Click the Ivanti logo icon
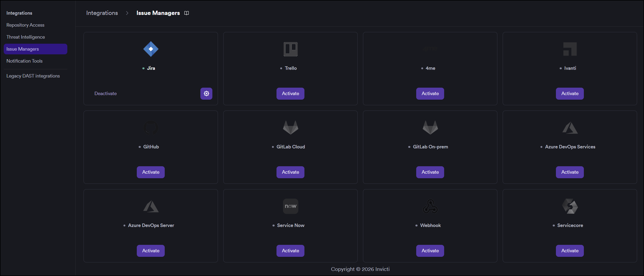Image resolution: width=644 pixels, height=276 pixels. coord(570,49)
